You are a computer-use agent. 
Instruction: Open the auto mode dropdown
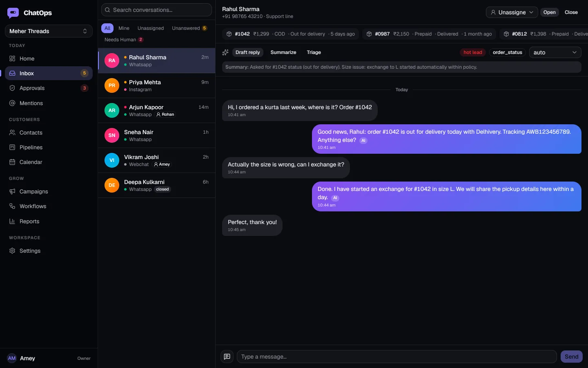555,52
